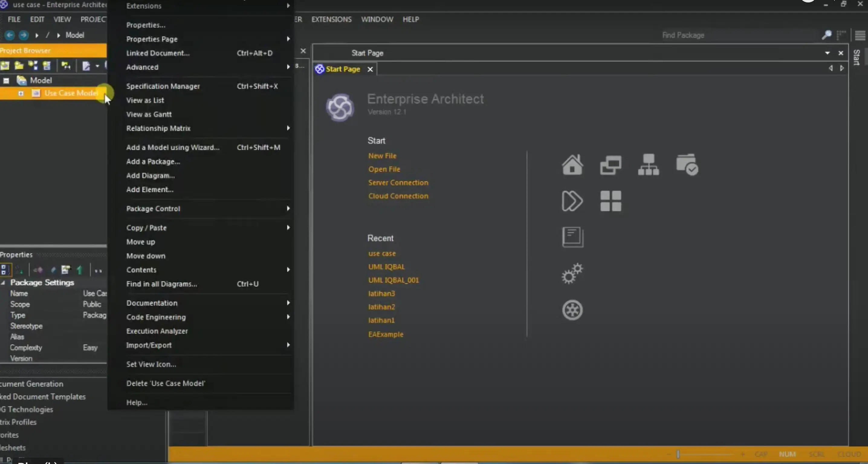Open the Start Page dropdown arrow

pyautogui.click(x=828, y=53)
